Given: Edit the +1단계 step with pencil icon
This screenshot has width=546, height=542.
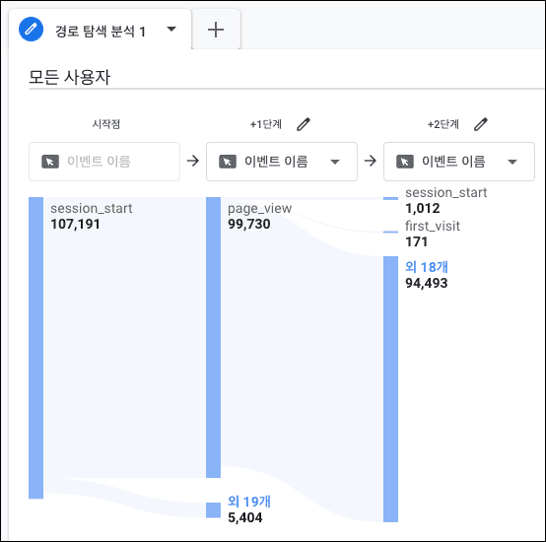Looking at the screenshot, I should click(x=303, y=124).
